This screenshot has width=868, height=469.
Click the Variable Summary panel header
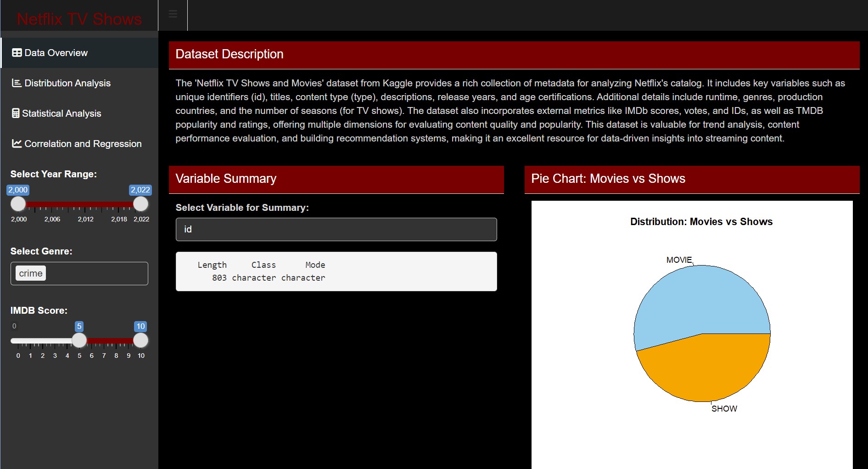[x=336, y=179]
